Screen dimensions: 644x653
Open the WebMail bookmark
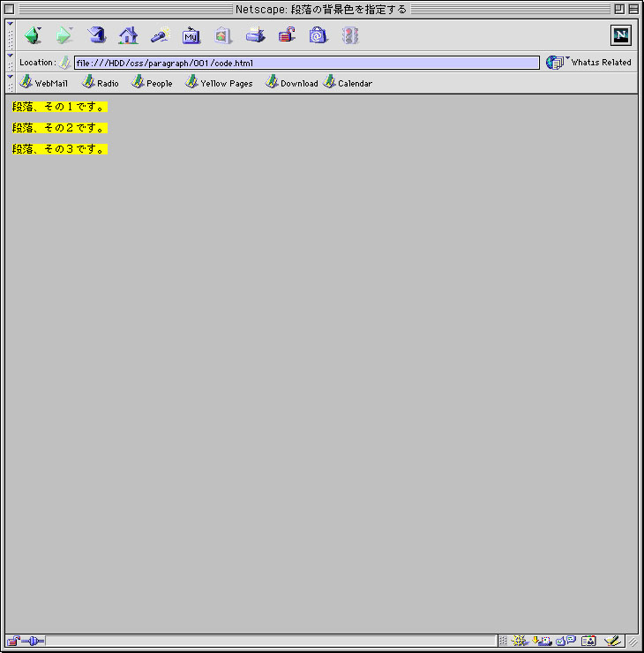point(43,83)
